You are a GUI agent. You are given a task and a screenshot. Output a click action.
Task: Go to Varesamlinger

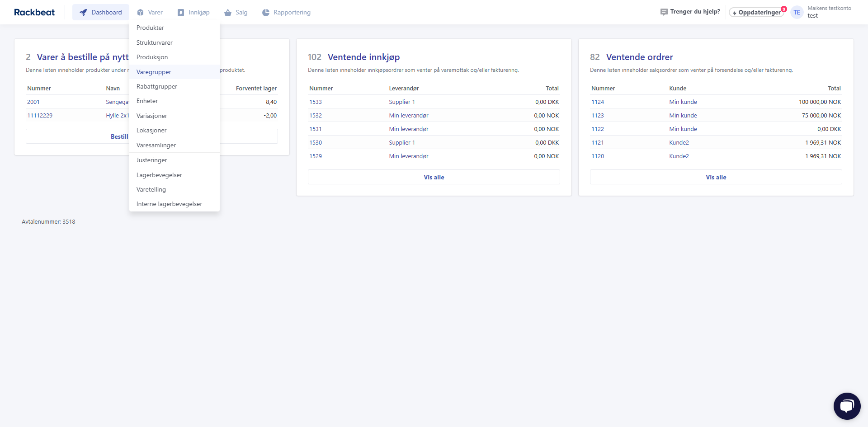click(175, 145)
